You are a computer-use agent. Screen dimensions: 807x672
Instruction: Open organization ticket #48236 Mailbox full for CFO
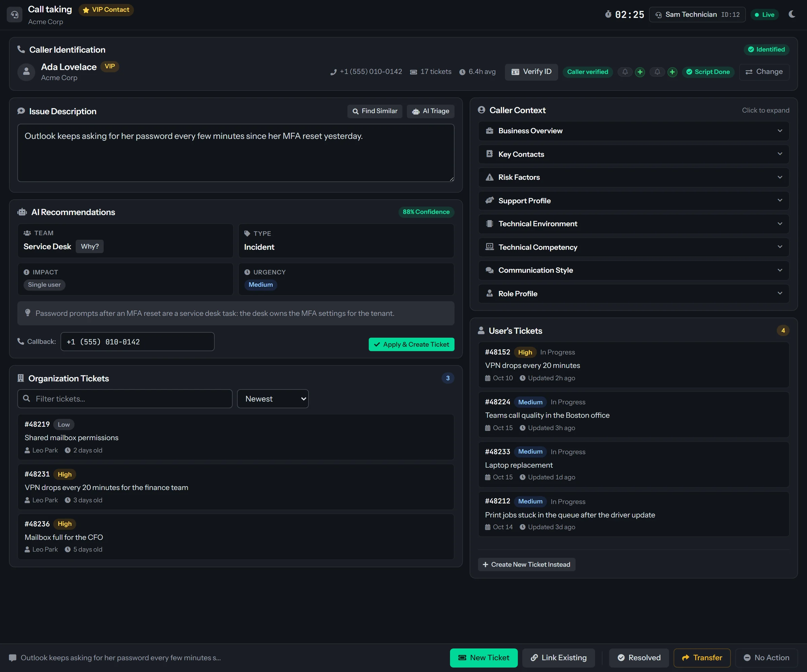point(236,537)
